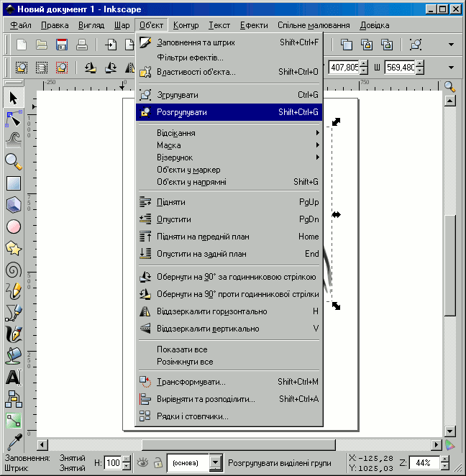Viewport: 466px width, 476px height.
Task: Choose Вирівняти та розподілити entry
Action: 229,399
